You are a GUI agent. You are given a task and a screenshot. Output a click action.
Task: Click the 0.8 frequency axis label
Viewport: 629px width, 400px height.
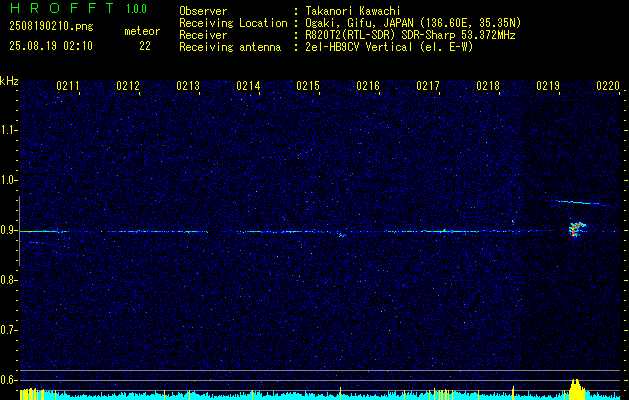8,280
